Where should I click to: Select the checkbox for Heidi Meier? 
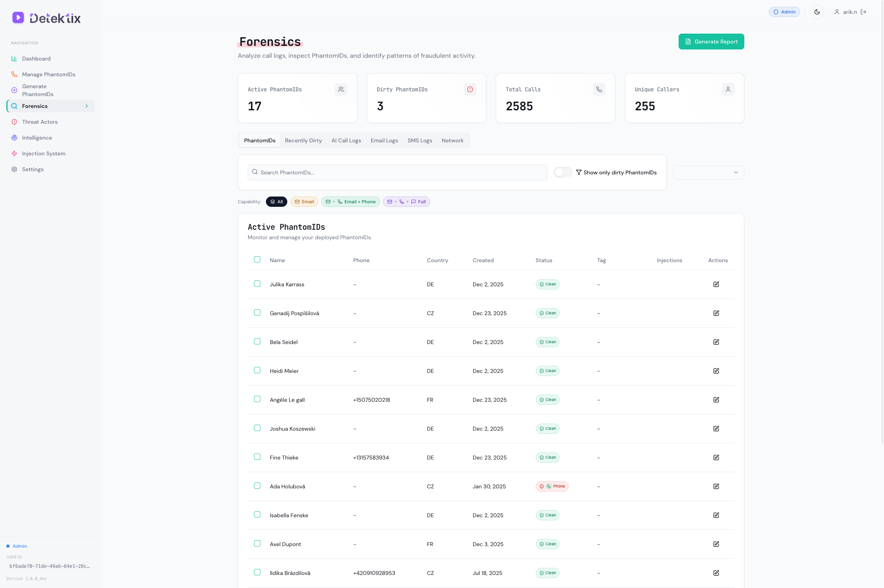(257, 371)
